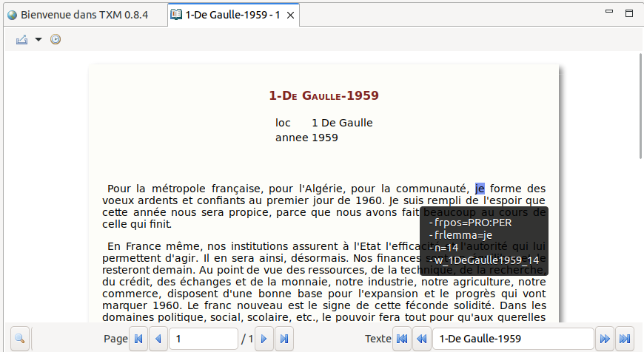The height and width of the screenshot is (352, 644).
Task: Go to next text
Action: click(605, 339)
